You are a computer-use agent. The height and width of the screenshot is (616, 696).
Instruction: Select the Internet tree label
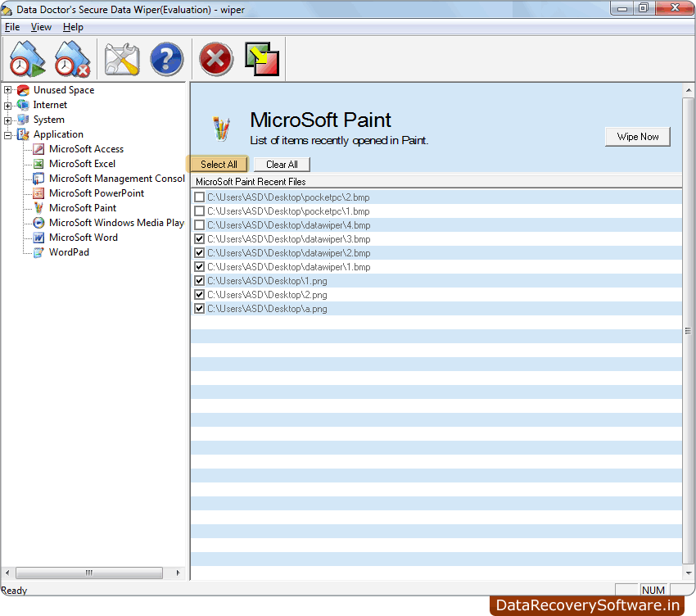pyautogui.click(x=50, y=105)
